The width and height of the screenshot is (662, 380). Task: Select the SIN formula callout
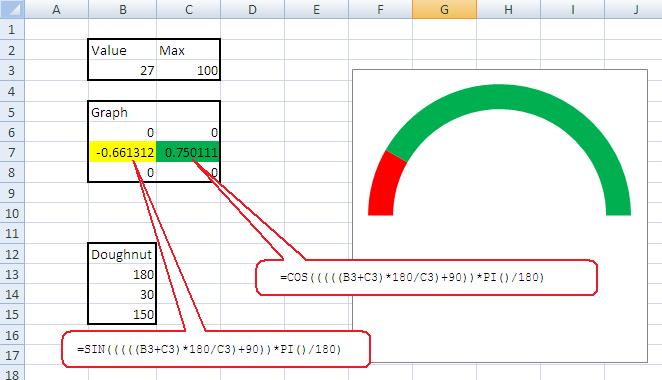point(216,349)
